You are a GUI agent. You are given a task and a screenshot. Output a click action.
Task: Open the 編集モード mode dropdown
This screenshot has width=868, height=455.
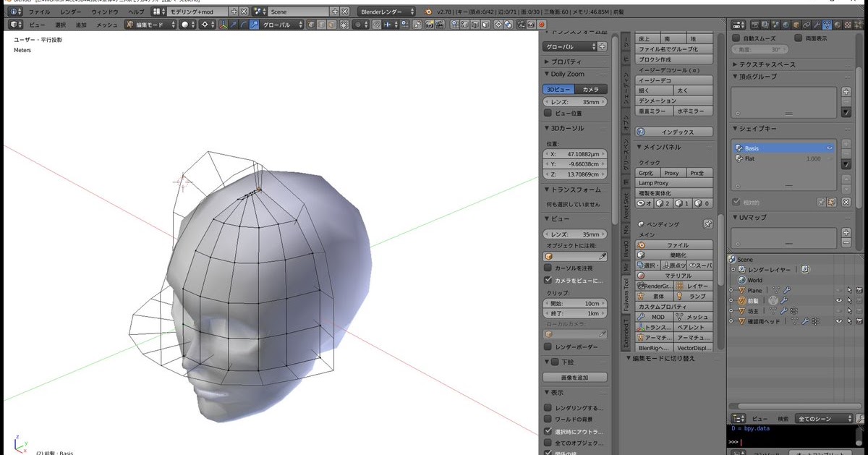coord(151,25)
